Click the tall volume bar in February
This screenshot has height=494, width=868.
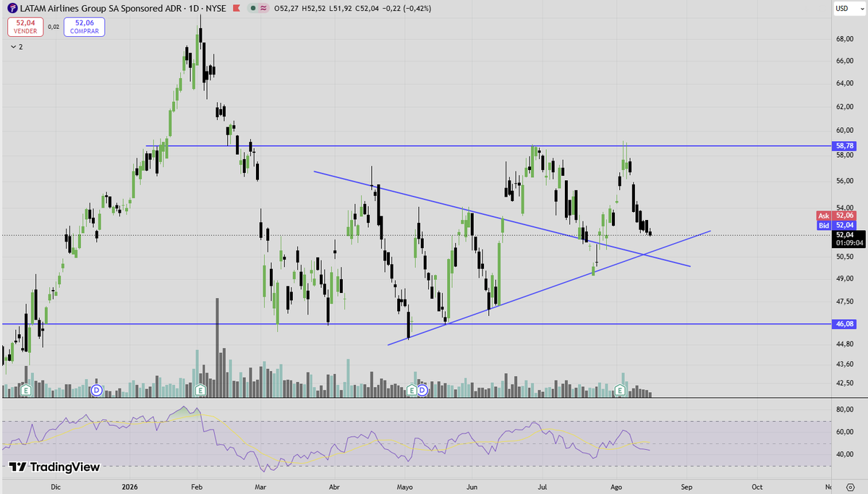[217, 348]
